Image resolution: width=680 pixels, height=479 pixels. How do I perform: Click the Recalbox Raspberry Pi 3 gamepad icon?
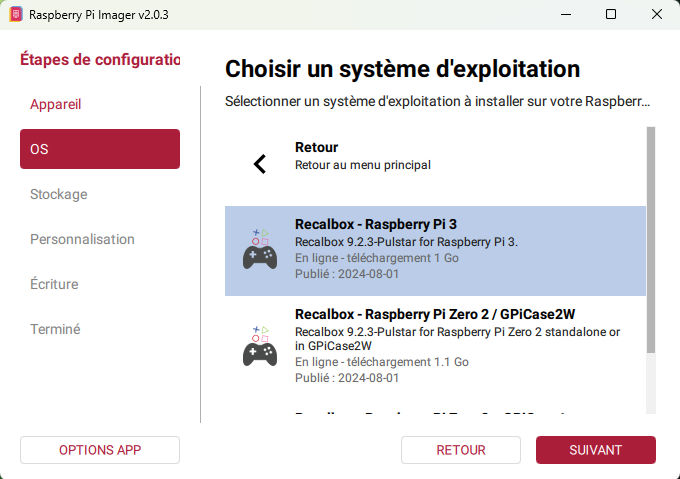coord(260,250)
